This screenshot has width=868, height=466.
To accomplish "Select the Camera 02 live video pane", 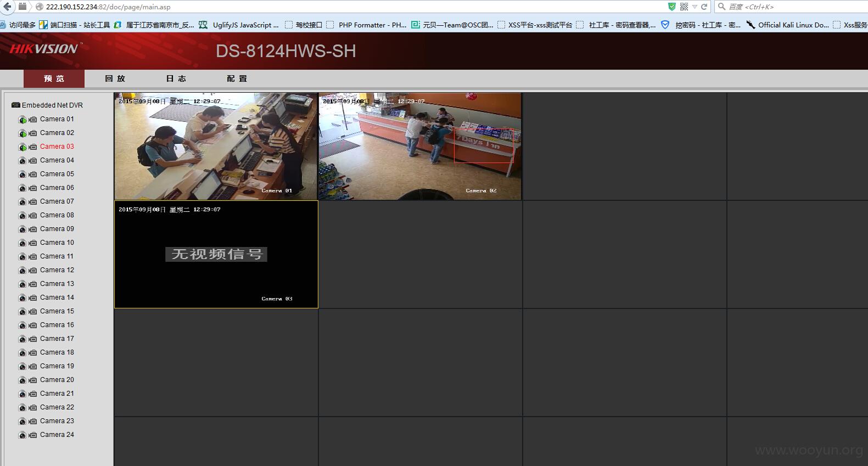I will tap(420, 146).
